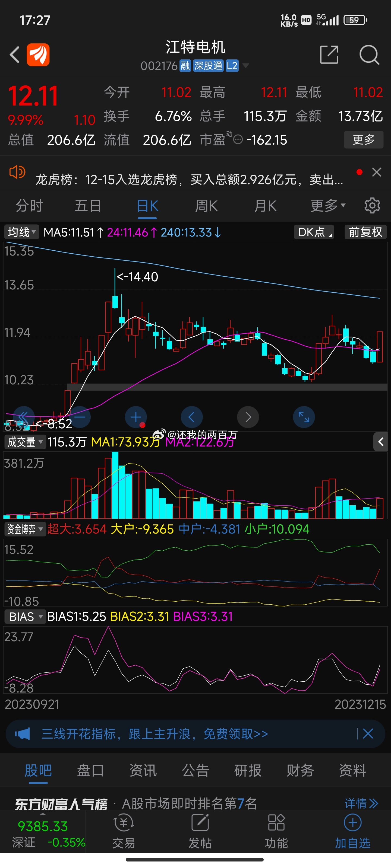Tap the 更多 button in quote panel
The height and width of the screenshot is (868, 391).
click(364, 139)
